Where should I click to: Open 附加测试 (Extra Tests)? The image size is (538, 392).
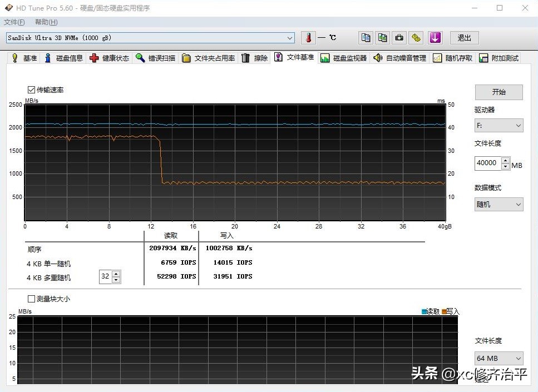pos(497,57)
